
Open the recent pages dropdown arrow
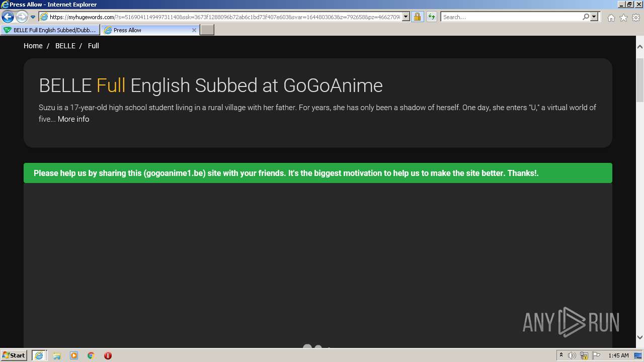click(x=33, y=17)
